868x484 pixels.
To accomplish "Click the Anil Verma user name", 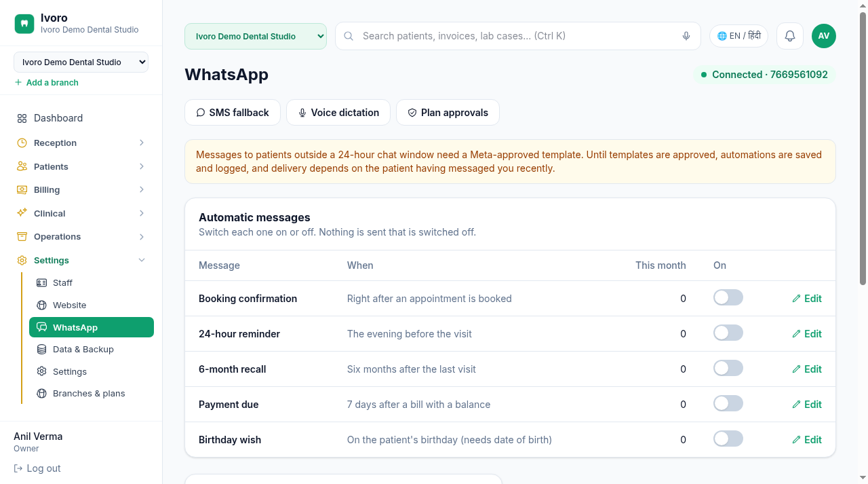I will [x=38, y=436].
